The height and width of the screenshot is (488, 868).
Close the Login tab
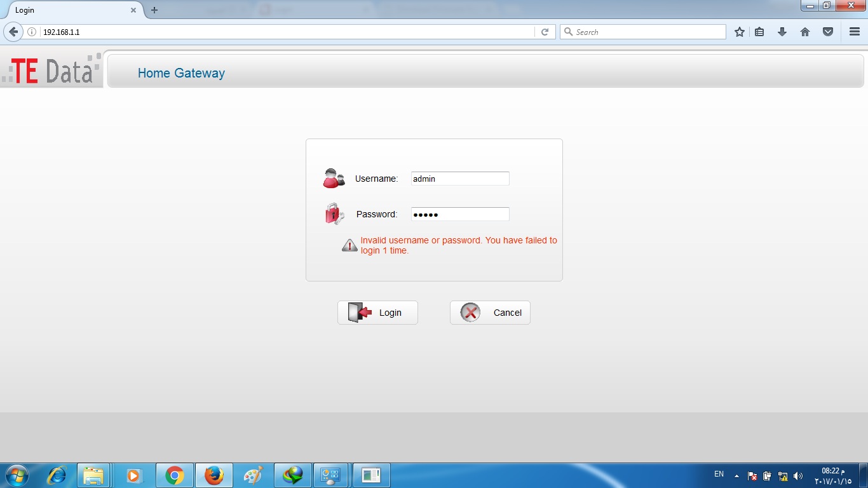pos(133,10)
